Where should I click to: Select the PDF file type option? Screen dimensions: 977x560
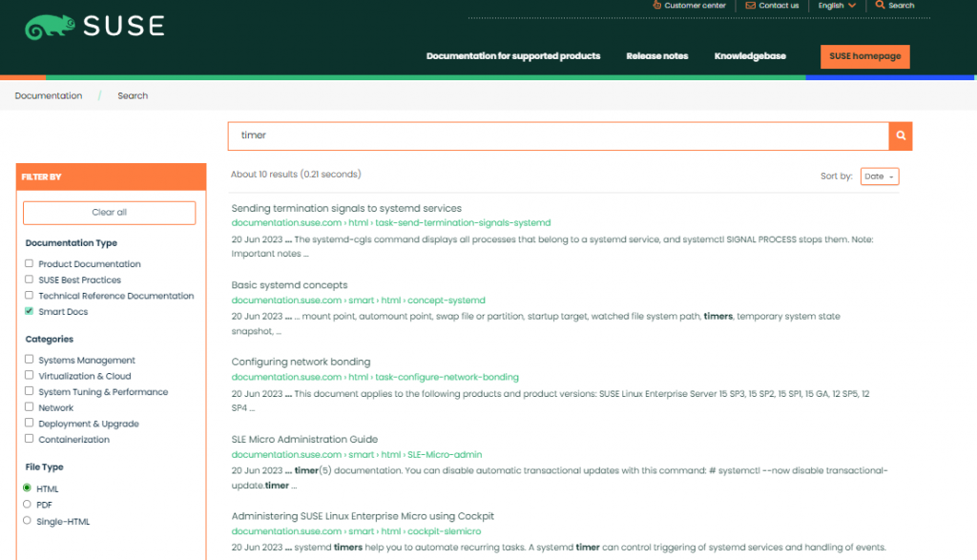[x=28, y=504]
